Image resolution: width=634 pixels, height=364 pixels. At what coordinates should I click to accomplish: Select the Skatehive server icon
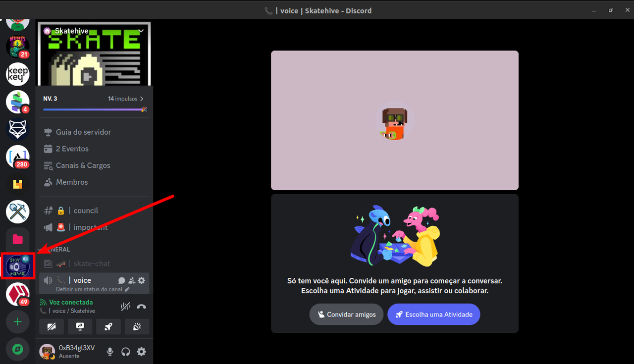point(17,266)
